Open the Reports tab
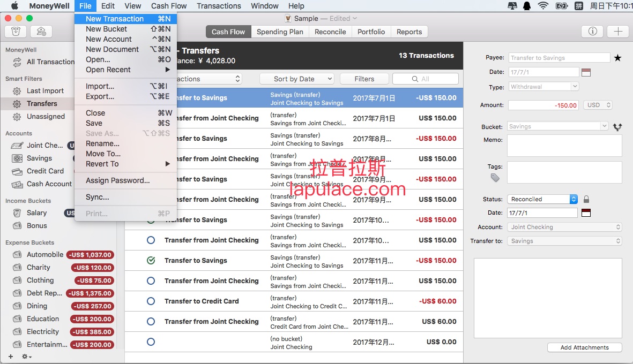This screenshot has width=633, height=364. [x=409, y=32]
